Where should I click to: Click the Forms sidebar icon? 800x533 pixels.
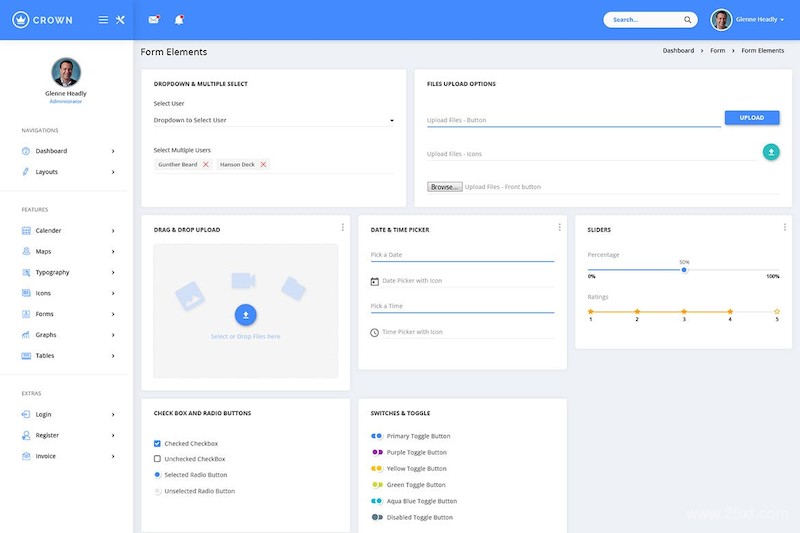[x=26, y=314]
